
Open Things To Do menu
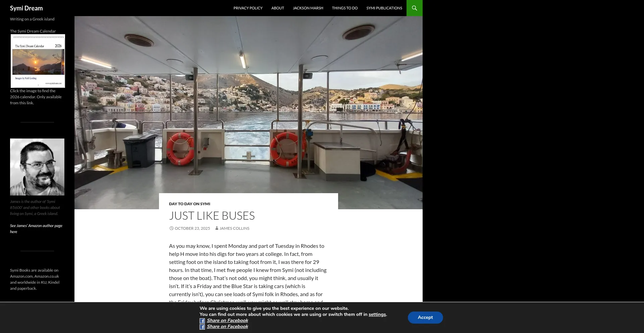click(344, 8)
